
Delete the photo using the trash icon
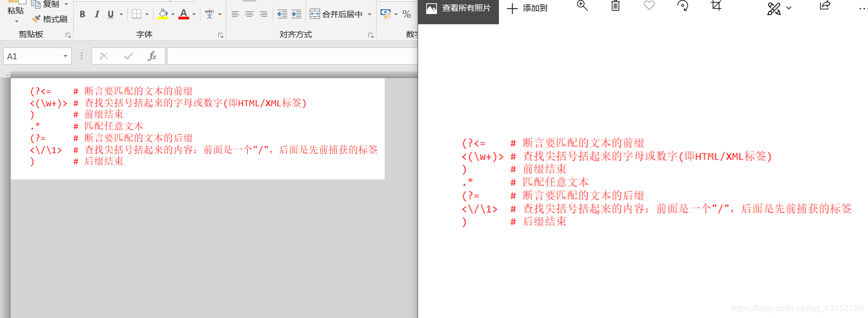tap(615, 6)
